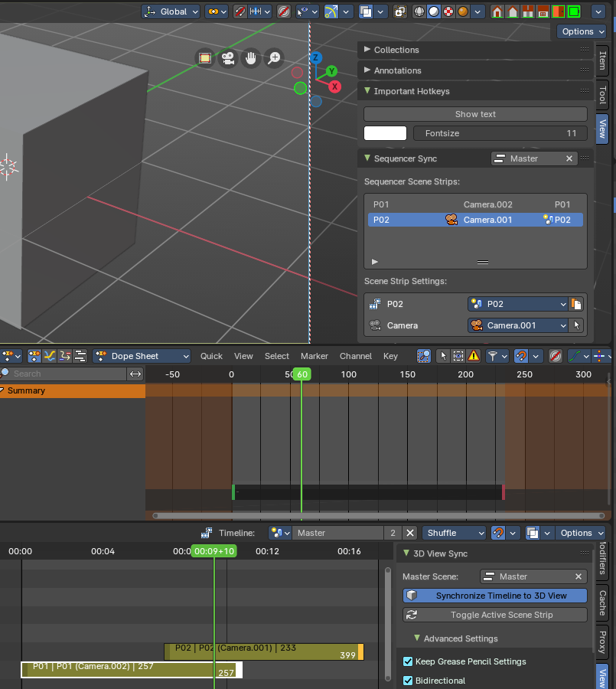Click the bright green square icon

point(574,11)
